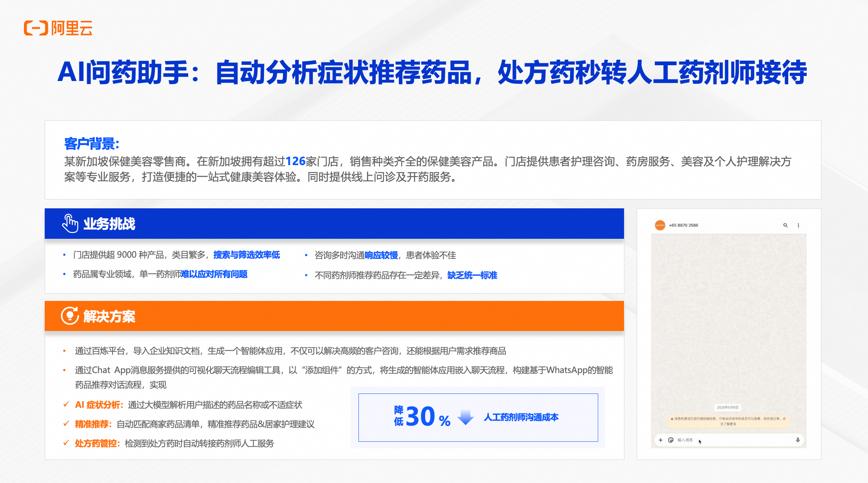Viewport: 868px width, 483px height.
Task: Click the orange contact avatar
Action: point(660,225)
